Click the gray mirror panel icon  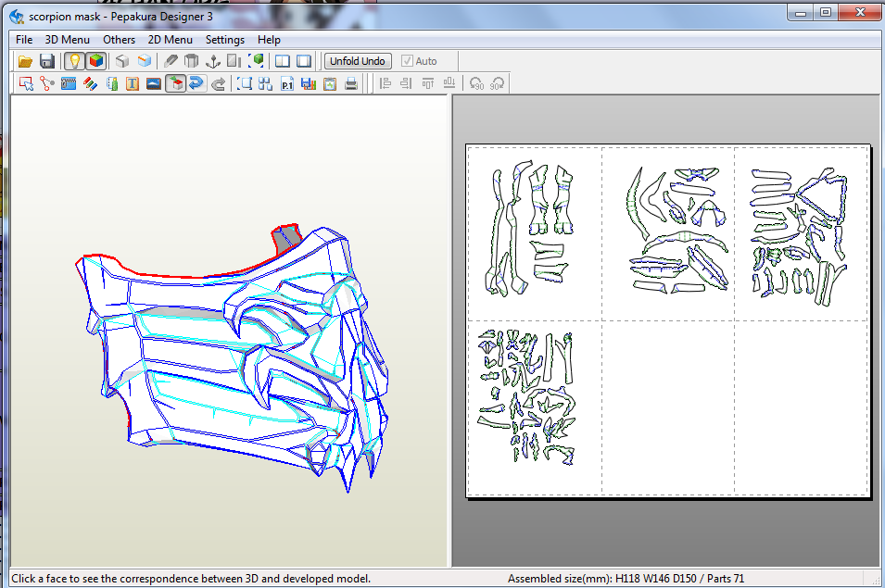tap(234, 61)
